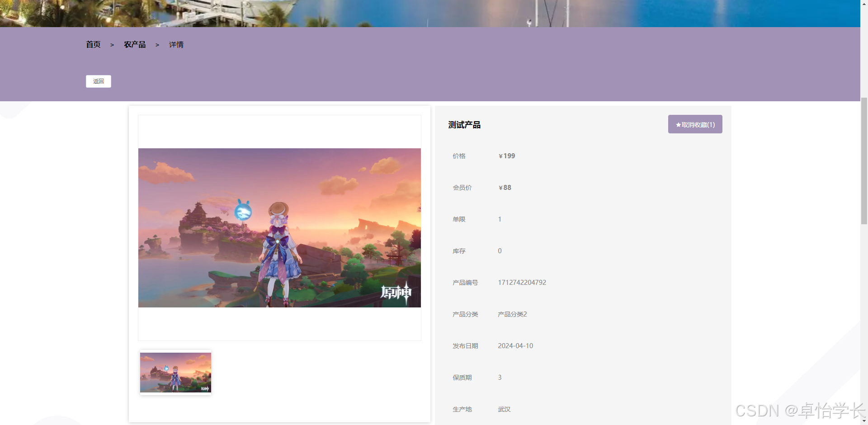The height and width of the screenshot is (425, 868).
Task: Click the 发布日期 label
Action: tap(465, 346)
